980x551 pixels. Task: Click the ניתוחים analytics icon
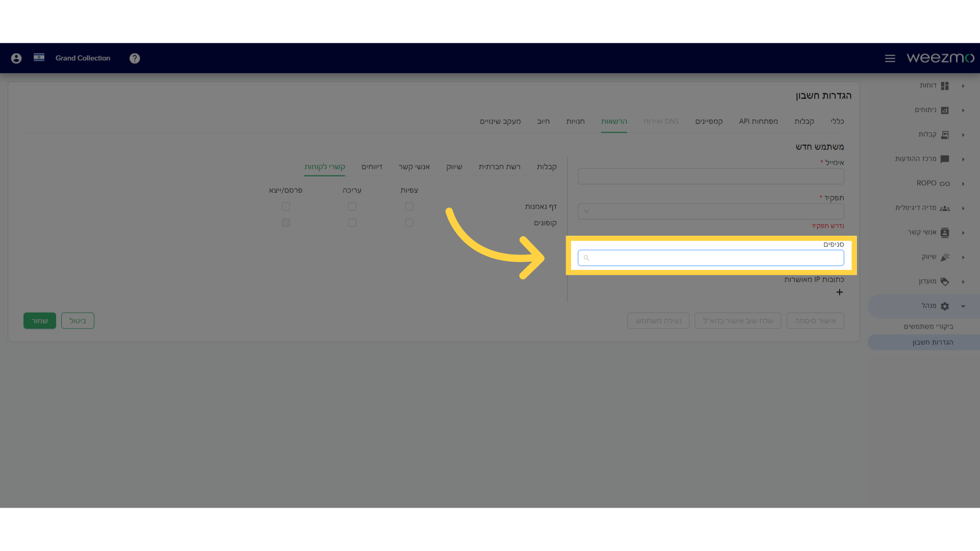(x=945, y=110)
